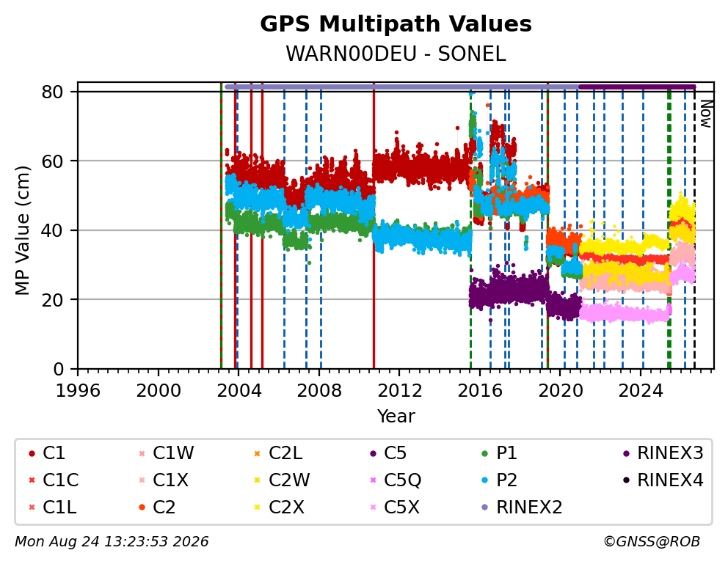Select the RINEX2 lavender legend dot
The height and width of the screenshot is (564, 728).
pos(485,508)
